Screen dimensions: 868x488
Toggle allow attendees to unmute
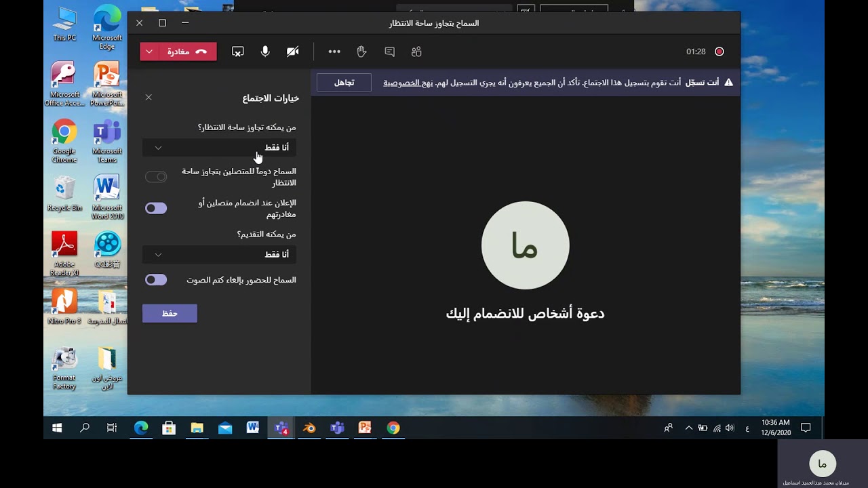coord(156,280)
